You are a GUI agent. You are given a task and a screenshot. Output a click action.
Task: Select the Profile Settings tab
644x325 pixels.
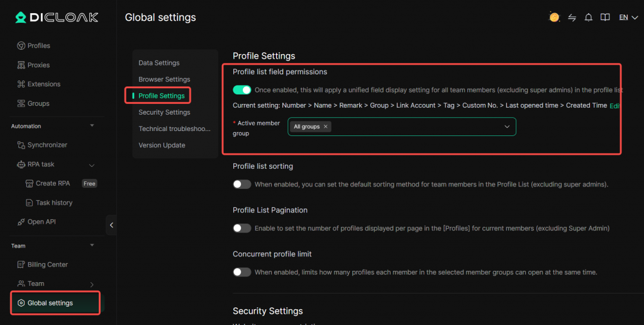(162, 96)
